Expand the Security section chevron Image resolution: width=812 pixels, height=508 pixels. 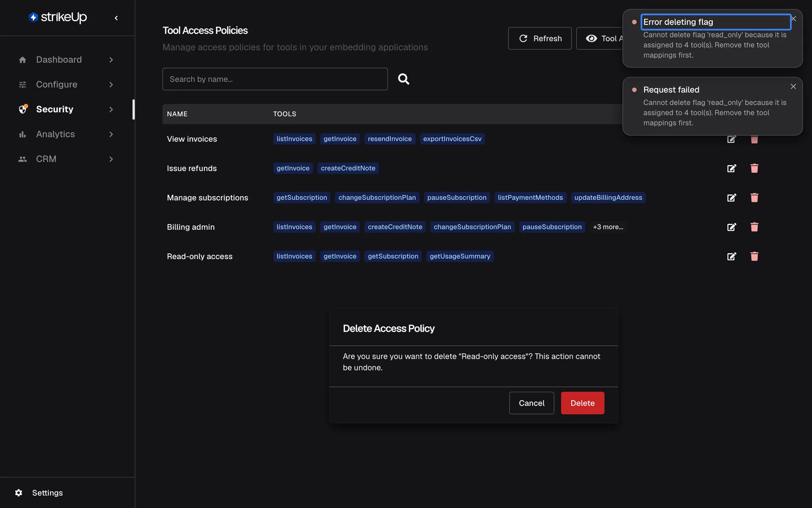coord(111,109)
